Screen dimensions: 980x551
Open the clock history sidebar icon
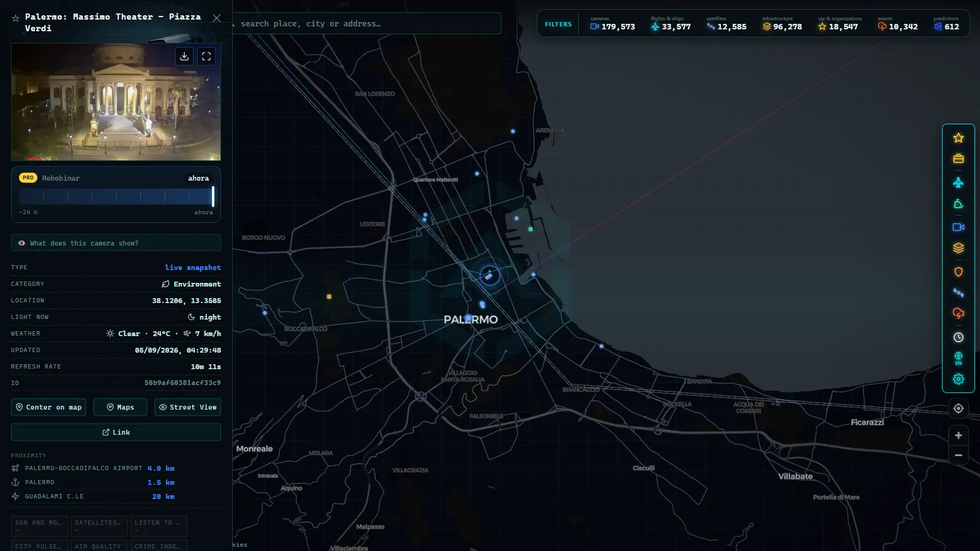(x=959, y=337)
